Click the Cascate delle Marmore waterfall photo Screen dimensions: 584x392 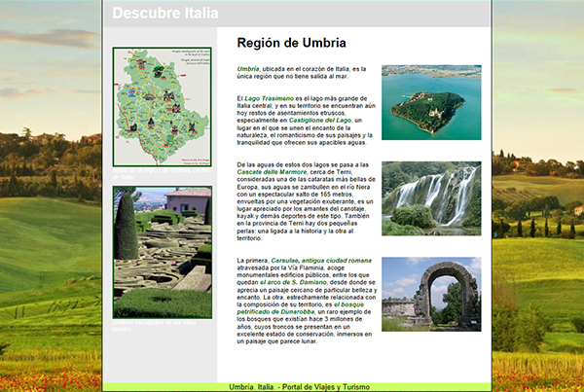[431, 198]
